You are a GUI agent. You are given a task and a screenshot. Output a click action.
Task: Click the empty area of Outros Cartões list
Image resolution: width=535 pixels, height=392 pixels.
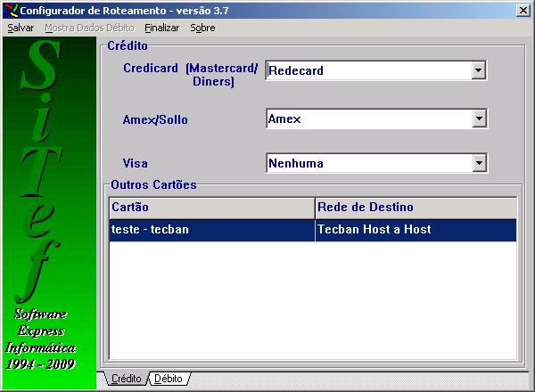[312, 303]
